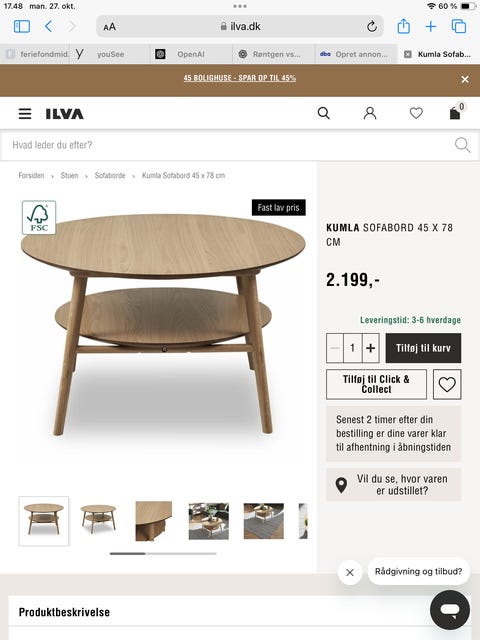The image size is (480, 640).
Task: Tap Safari share icon
Action: [x=403, y=26]
